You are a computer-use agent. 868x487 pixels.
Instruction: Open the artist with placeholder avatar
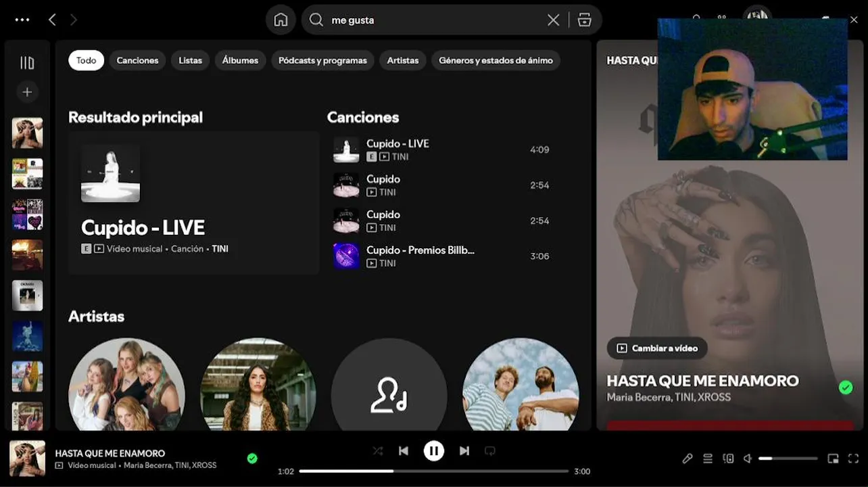(389, 384)
